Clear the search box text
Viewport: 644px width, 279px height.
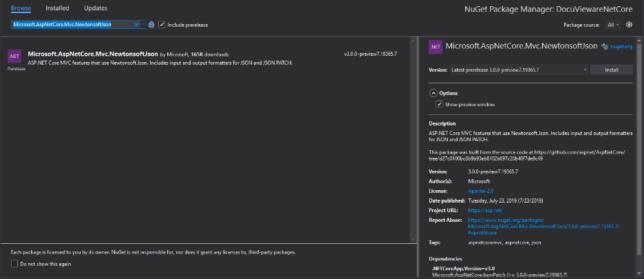click(136, 25)
